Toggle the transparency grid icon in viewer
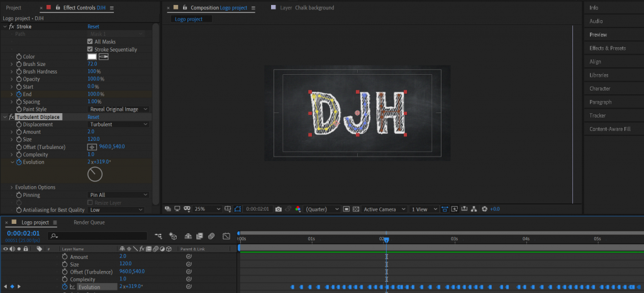This screenshot has width=644, height=293. pyautogui.click(x=355, y=209)
